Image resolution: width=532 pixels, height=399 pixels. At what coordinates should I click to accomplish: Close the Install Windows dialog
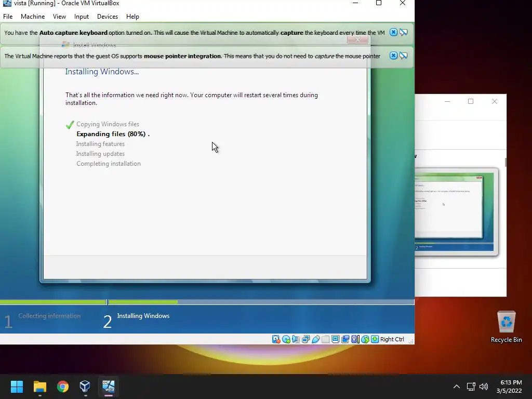(x=357, y=39)
